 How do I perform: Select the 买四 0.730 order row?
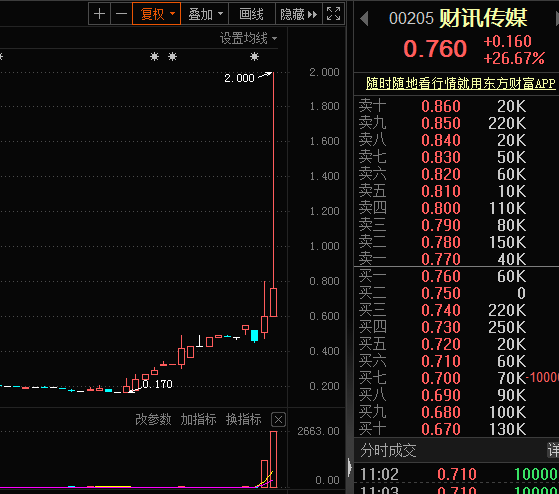click(x=456, y=327)
